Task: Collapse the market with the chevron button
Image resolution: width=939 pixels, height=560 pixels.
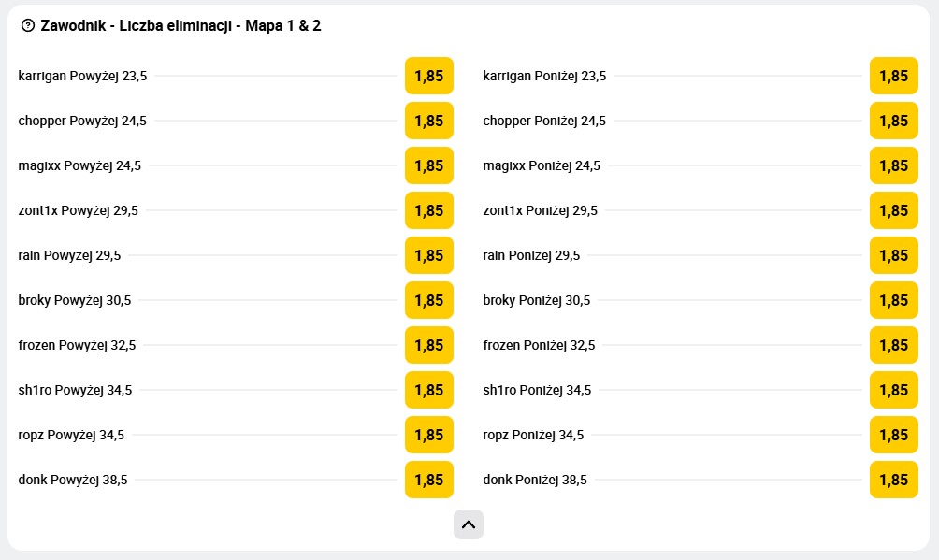Action: click(x=468, y=524)
